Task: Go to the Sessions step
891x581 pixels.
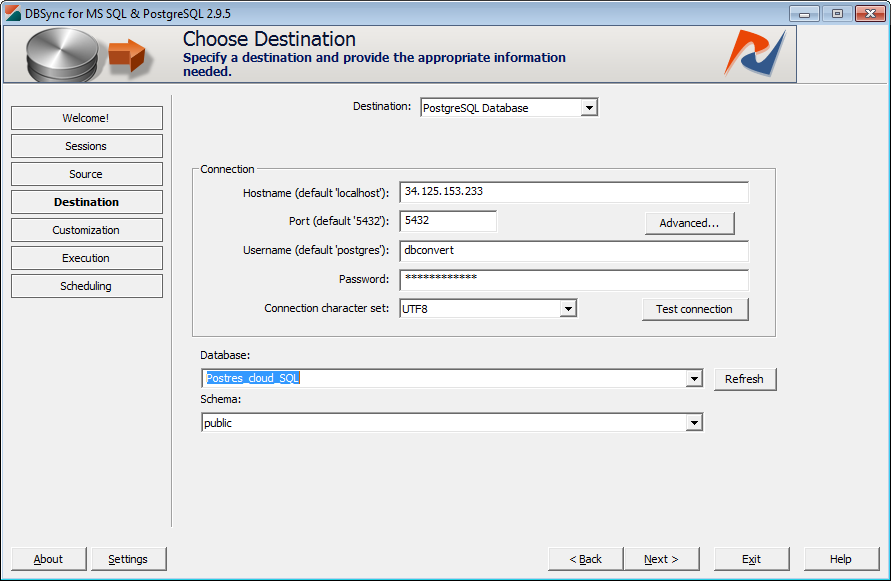Action: coord(86,146)
